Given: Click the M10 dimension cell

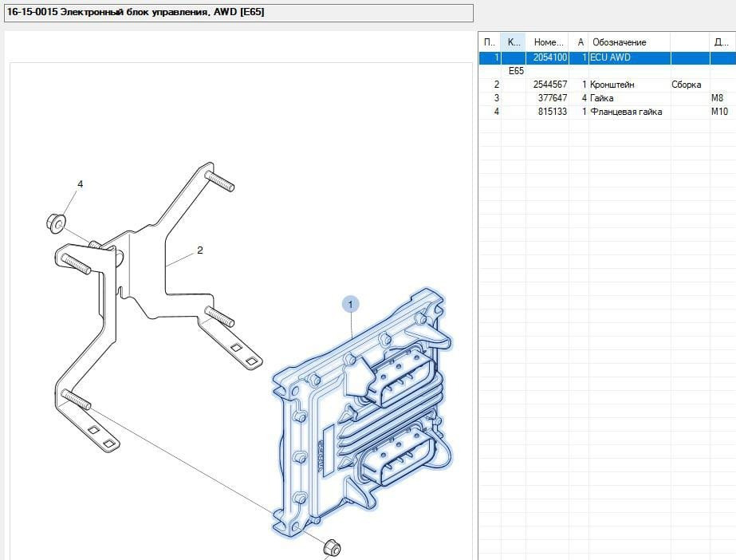Looking at the screenshot, I should [x=719, y=112].
